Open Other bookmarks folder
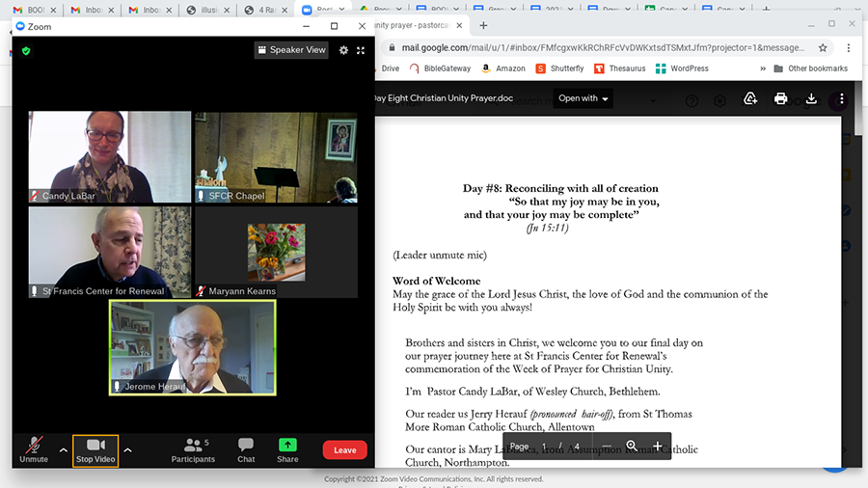Screen dimensions: 868x488 tap(810, 68)
